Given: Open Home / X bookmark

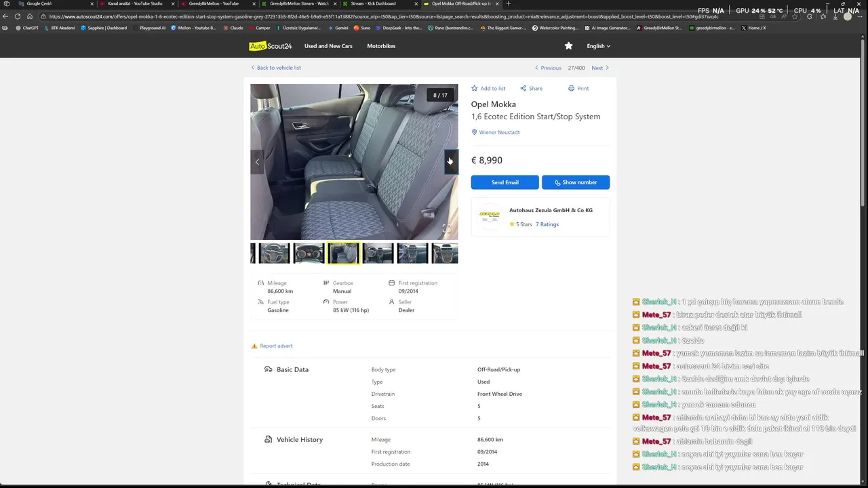Looking at the screenshot, I should click(753, 28).
